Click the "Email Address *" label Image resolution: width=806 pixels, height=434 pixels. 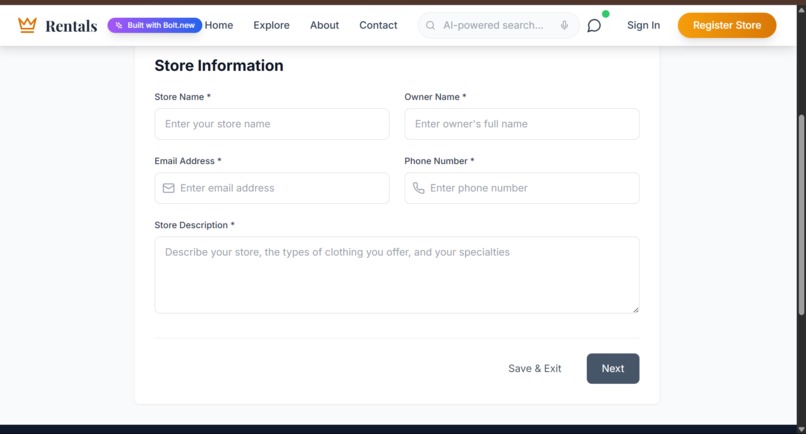tap(188, 161)
